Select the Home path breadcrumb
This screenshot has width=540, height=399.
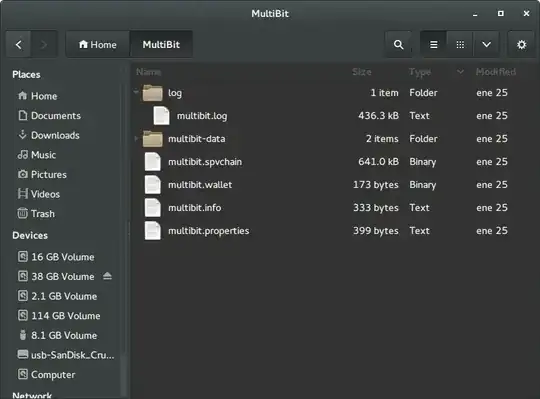(x=98, y=44)
